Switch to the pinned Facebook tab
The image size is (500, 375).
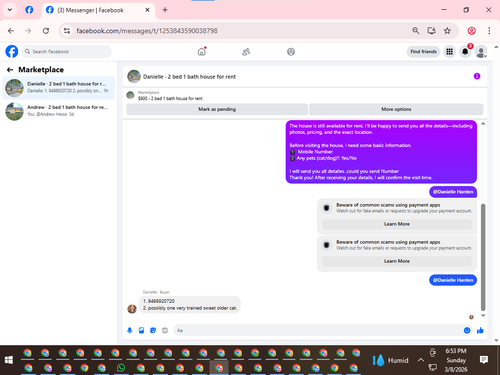tap(29, 10)
